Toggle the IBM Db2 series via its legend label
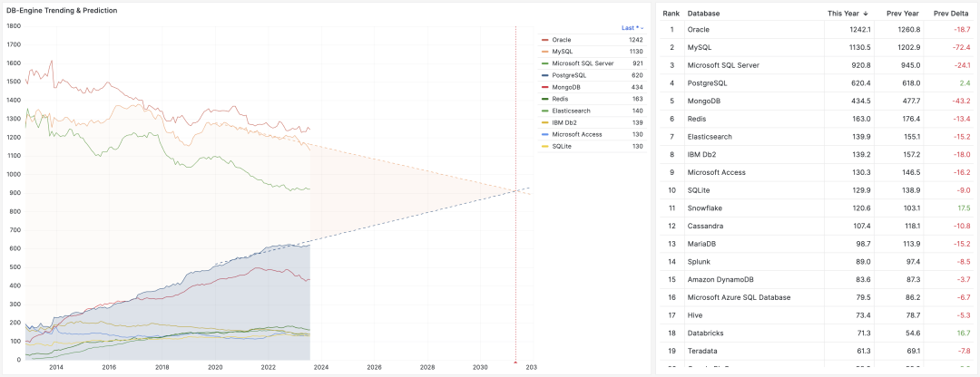Screen dimensions: 980x377 tap(565, 122)
